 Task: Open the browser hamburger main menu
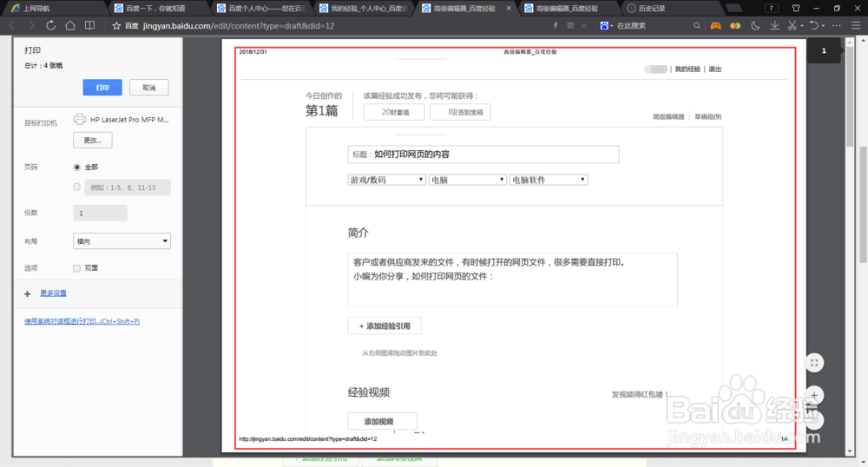(x=856, y=25)
